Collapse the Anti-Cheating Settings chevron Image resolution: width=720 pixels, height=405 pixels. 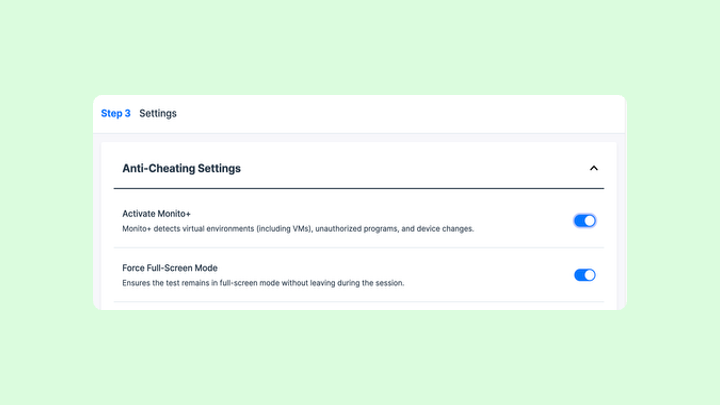click(593, 168)
